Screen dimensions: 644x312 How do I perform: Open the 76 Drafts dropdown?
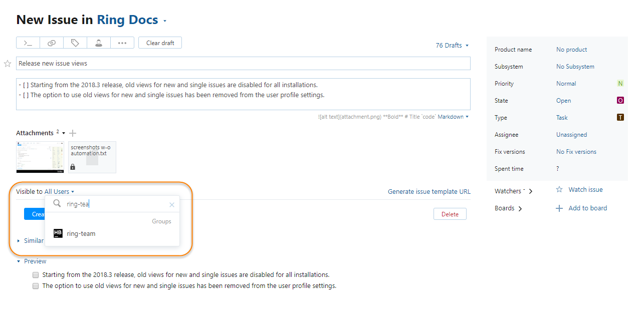tap(452, 46)
